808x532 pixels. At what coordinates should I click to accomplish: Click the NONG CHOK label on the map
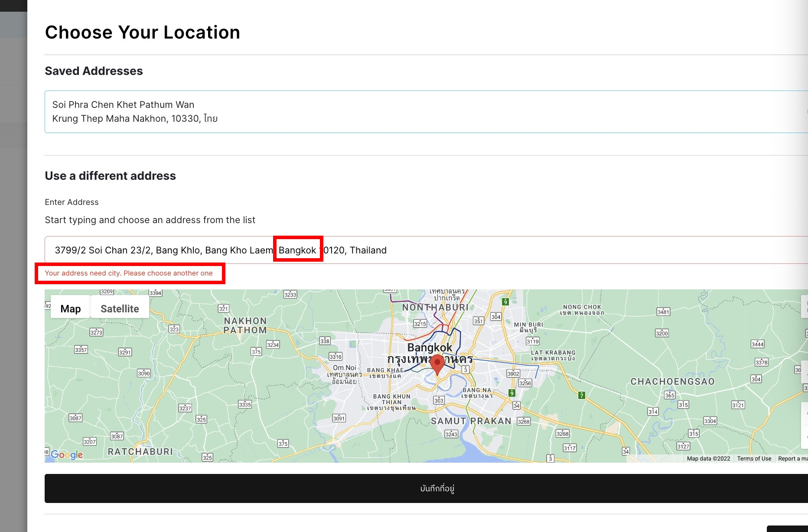[x=582, y=310]
